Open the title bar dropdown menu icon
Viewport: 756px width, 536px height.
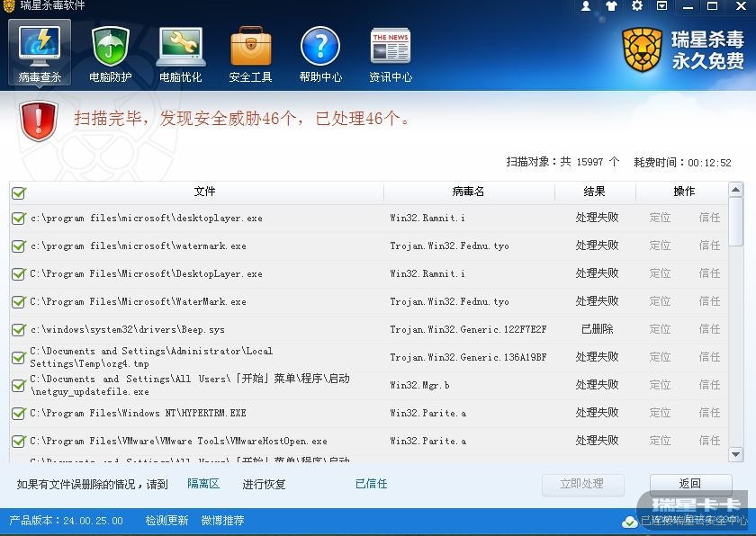pos(662,6)
